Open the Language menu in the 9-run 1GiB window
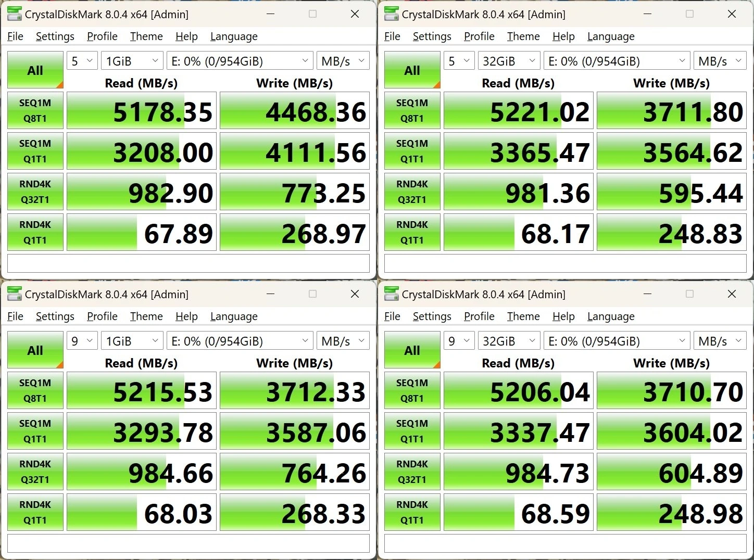The height and width of the screenshot is (560, 754). click(x=234, y=316)
